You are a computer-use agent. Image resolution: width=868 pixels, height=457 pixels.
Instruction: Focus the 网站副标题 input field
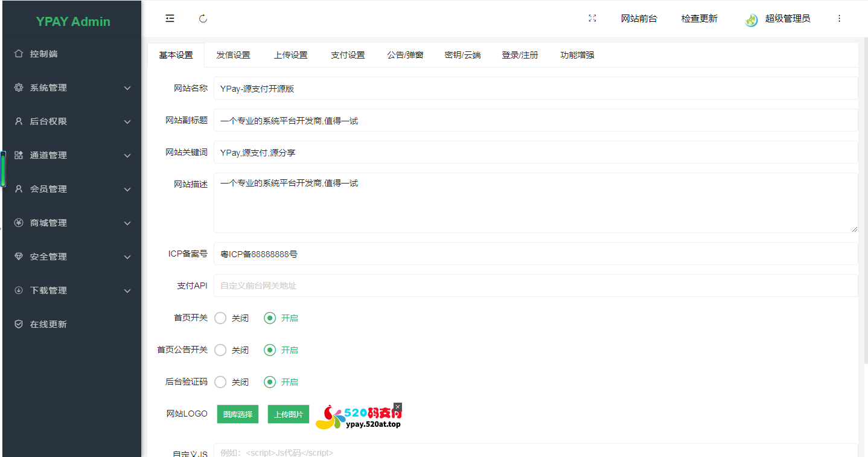[x=536, y=120]
